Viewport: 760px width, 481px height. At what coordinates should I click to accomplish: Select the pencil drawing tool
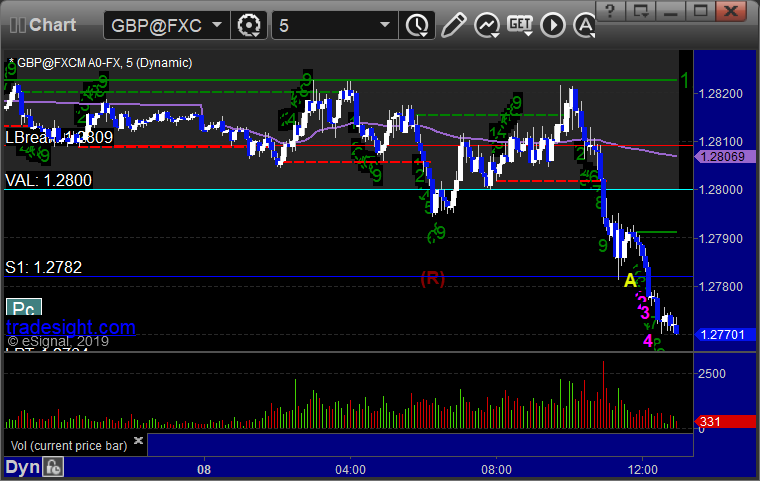[453, 25]
